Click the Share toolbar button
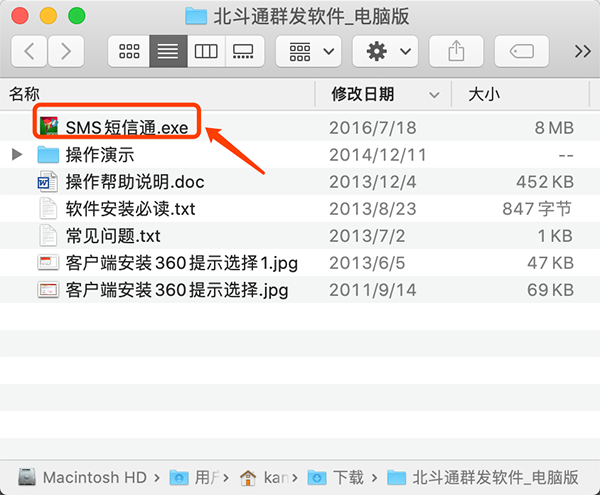600x495 pixels. tap(456, 51)
